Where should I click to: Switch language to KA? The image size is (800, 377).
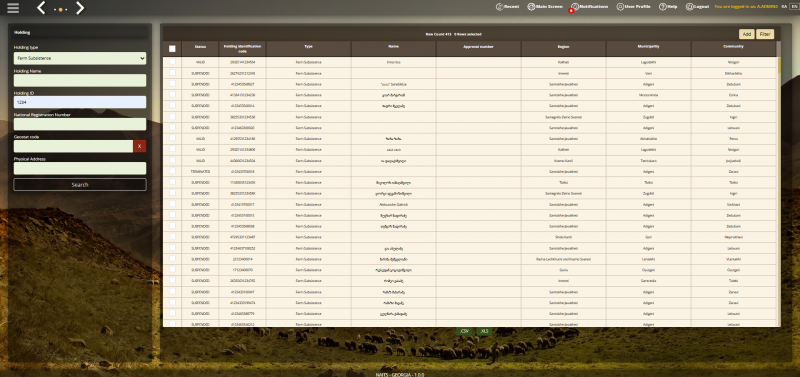(784, 7)
